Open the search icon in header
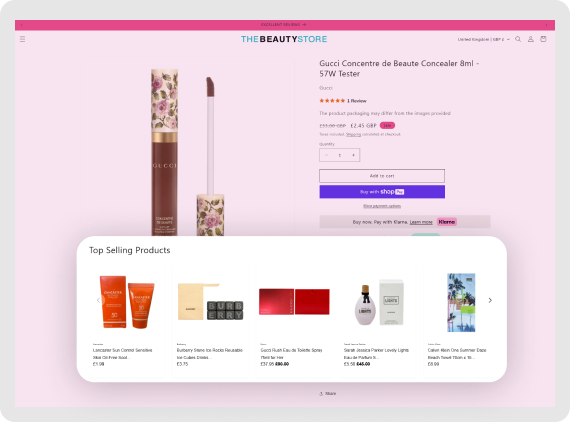570x422 pixels. coord(518,39)
